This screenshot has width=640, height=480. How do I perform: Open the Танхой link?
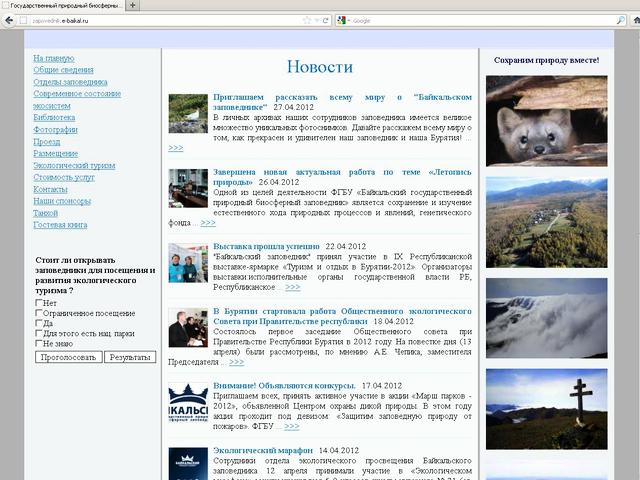tap(46, 213)
